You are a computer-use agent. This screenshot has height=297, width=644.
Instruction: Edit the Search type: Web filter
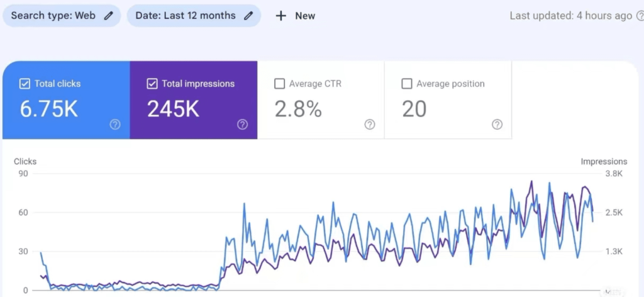[x=62, y=16]
